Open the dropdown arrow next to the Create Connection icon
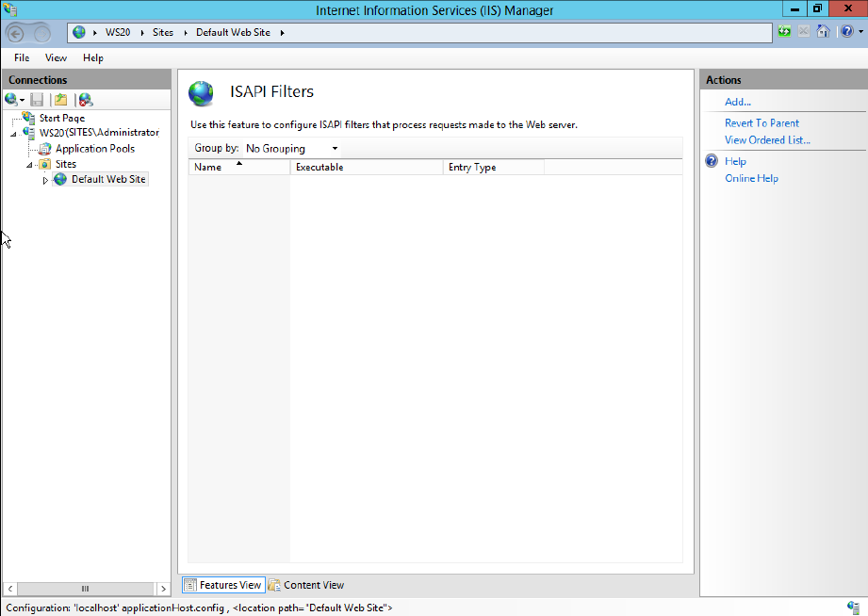868x616 pixels. (22, 101)
